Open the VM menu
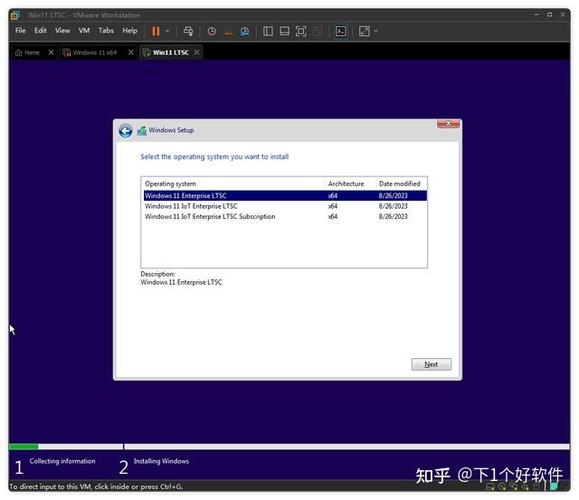 tap(84, 31)
